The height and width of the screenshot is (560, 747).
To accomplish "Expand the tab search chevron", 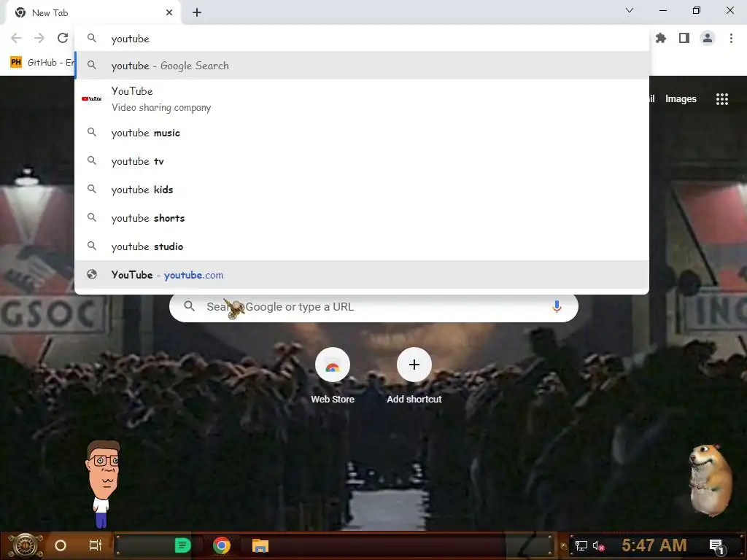I will pos(630,10).
